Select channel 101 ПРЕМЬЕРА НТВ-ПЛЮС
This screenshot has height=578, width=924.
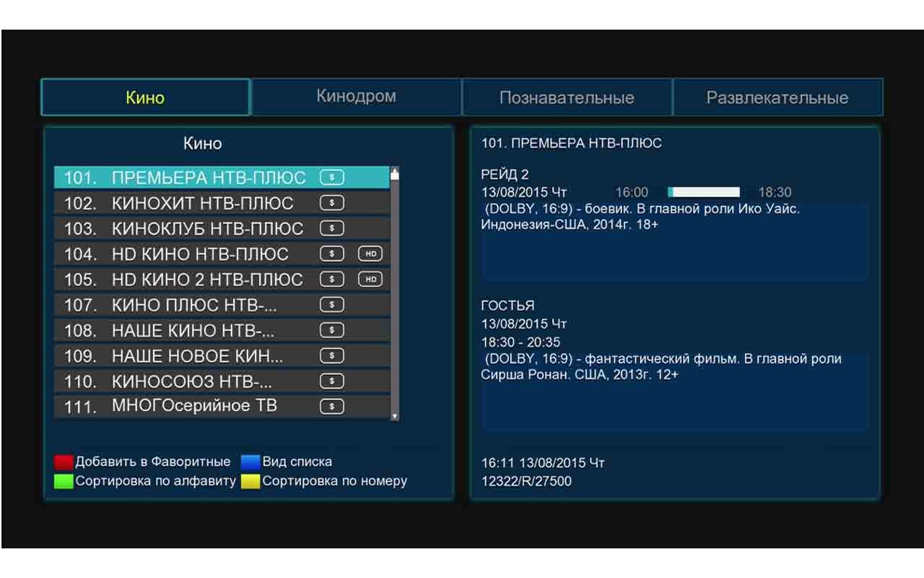click(x=222, y=178)
